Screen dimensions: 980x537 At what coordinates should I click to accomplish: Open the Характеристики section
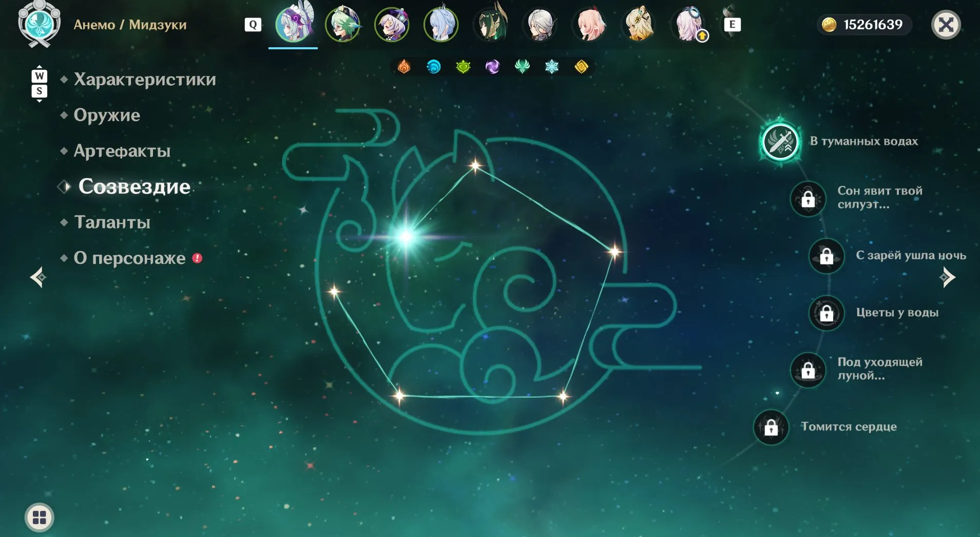[145, 80]
